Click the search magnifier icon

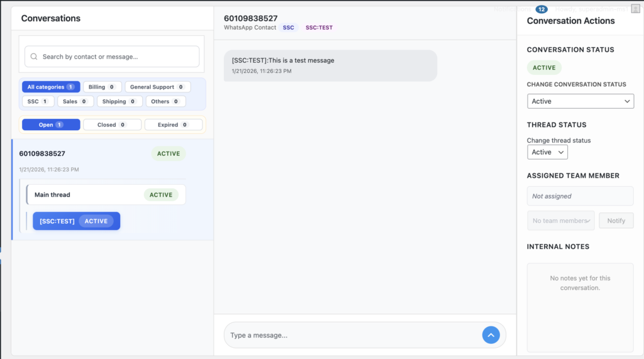[x=34, y=57]
